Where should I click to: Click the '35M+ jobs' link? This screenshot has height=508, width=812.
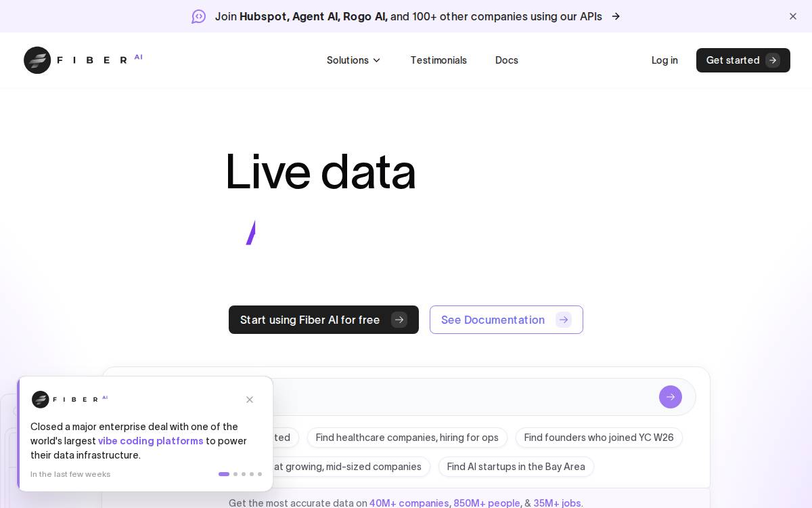[x=557, y=503]
